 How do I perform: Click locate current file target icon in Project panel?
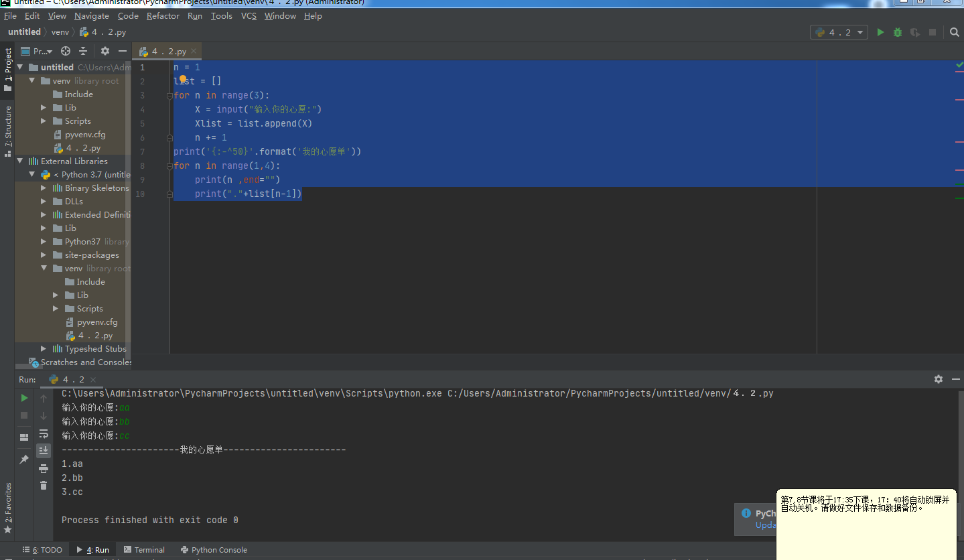66,51
